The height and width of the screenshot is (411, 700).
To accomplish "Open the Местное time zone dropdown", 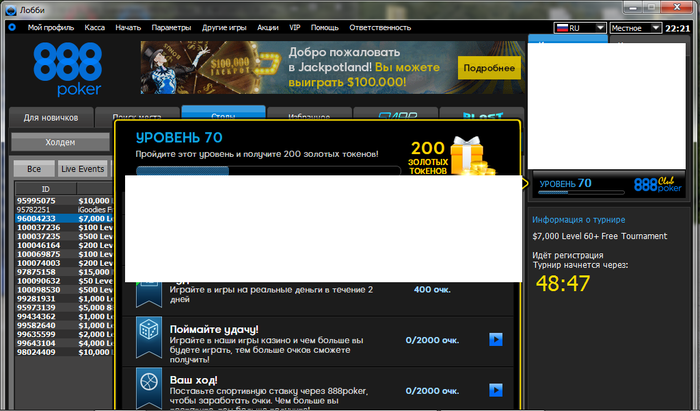I will point(635,28).
